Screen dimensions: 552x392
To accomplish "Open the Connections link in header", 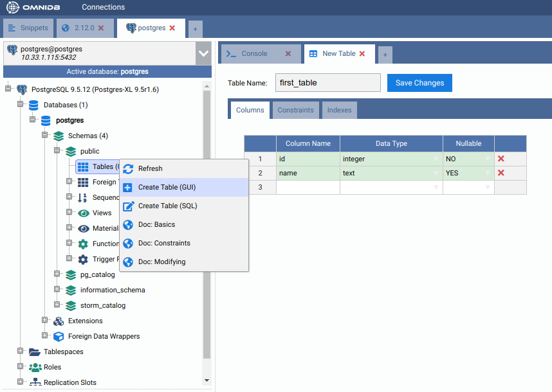I will click(103, 7).
